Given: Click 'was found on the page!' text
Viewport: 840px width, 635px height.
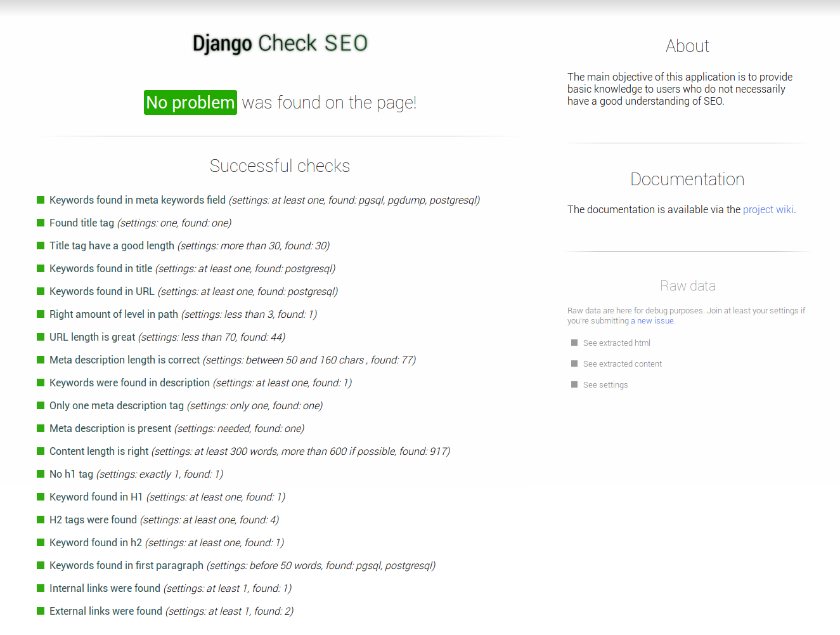Looking at the screenshot, I should pyautogui.click(x=329, y=102).
